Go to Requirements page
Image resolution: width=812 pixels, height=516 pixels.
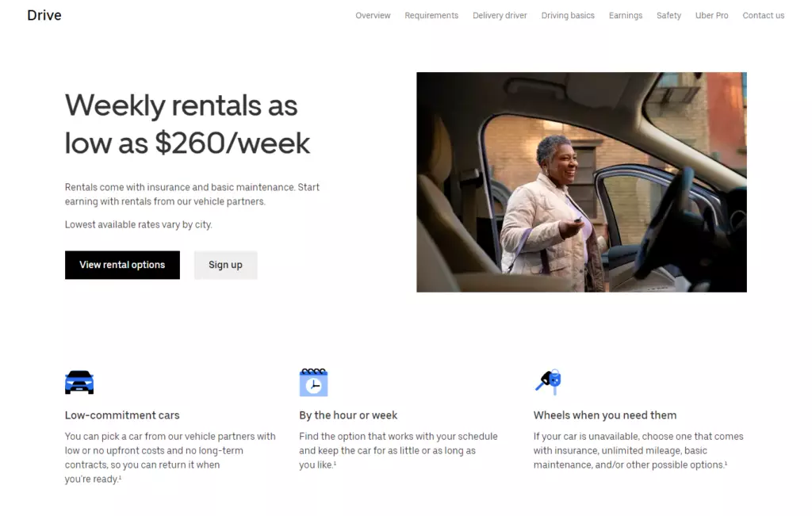coord(431,16)
